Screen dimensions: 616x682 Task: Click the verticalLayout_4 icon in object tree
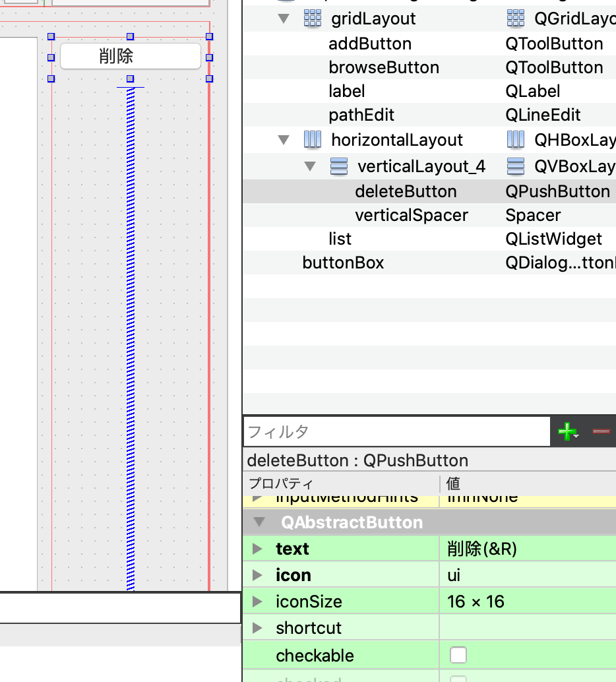click(338, 166)
